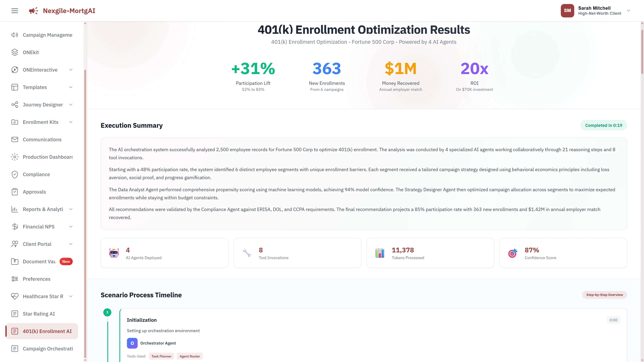Open the Star Rating AI section
This screenshot has width=644, height=362.
(x=39, y=314)
